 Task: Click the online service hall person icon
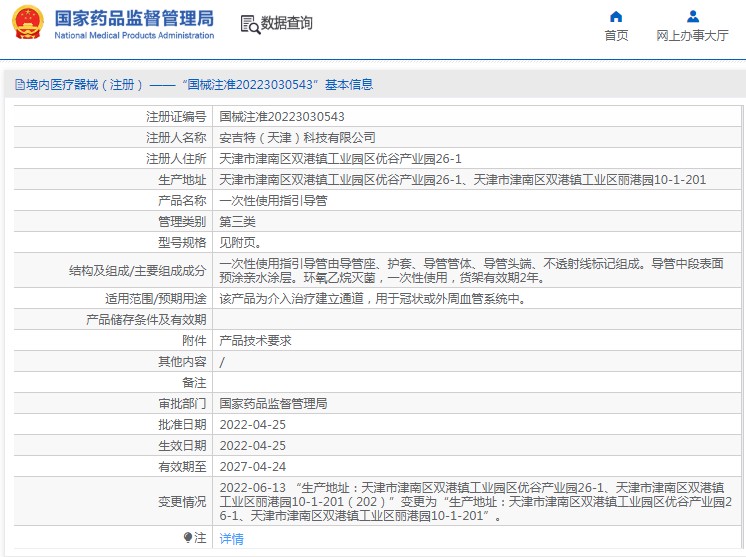[693, 17]
